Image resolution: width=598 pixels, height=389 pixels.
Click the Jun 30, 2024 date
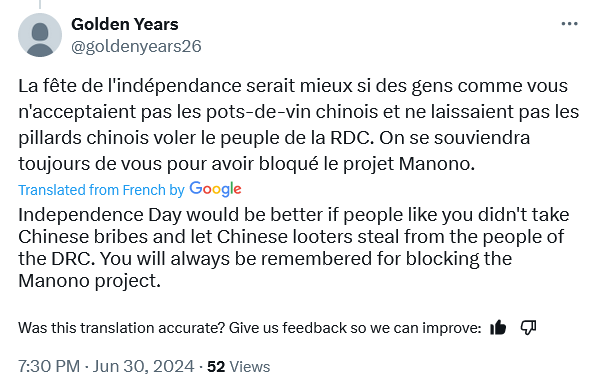[x=143, y=366]
